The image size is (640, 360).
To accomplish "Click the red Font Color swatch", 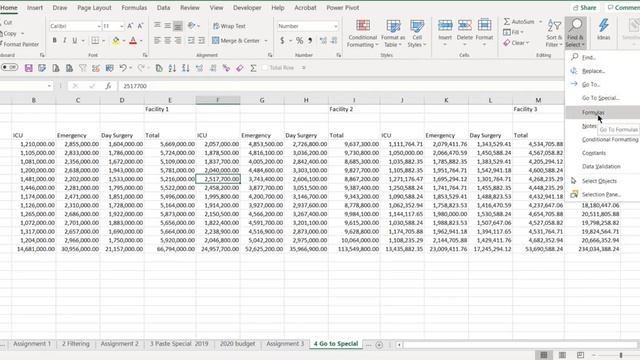I will click(x=133, y=41).
